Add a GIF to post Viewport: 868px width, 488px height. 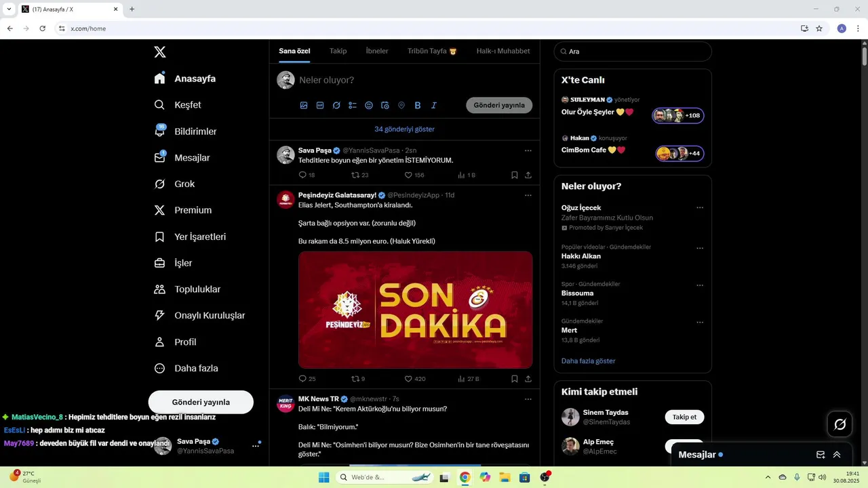point(320,106)
